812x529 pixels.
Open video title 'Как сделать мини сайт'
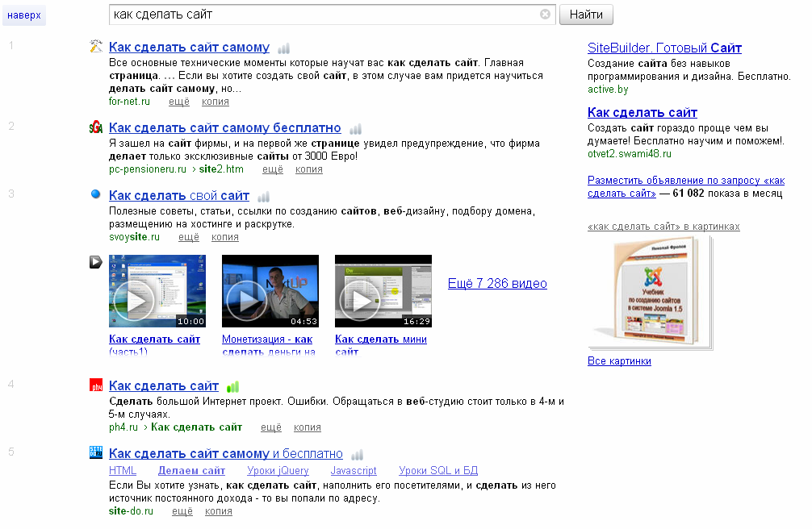381,344
